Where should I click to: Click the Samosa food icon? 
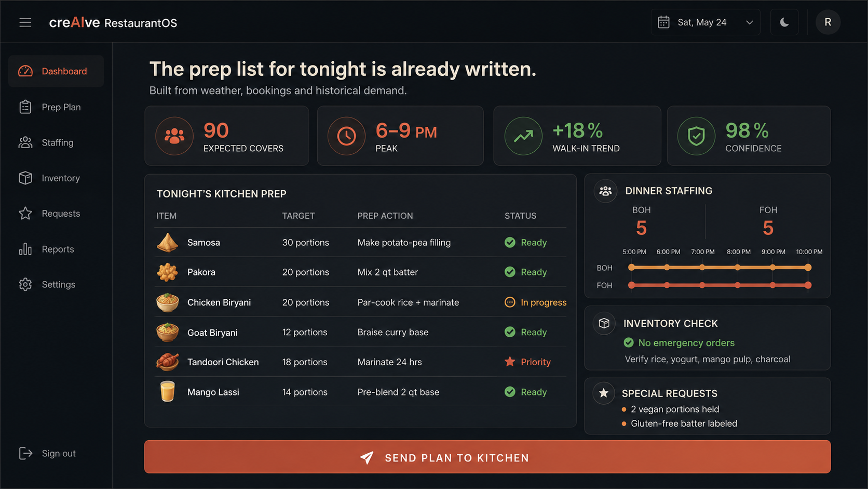tap(167, 243)
